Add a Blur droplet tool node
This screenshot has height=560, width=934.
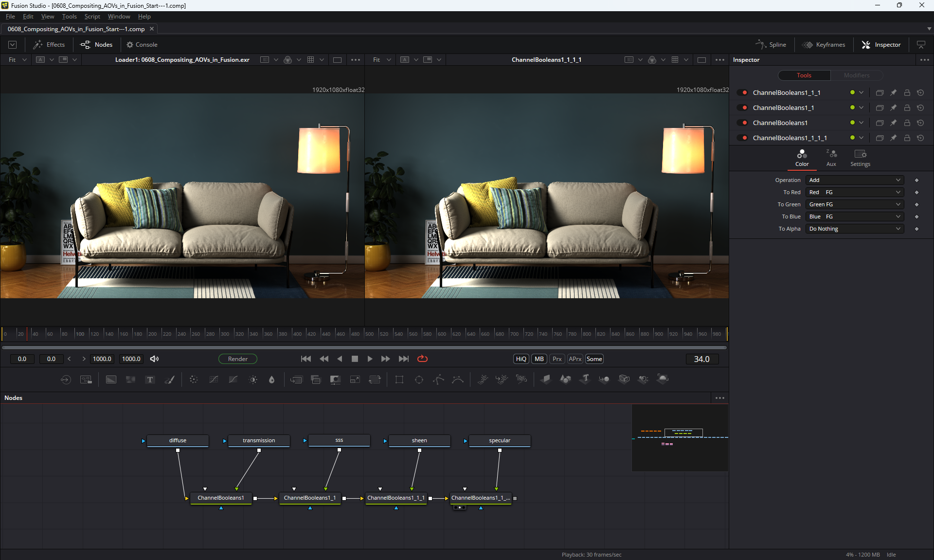pos(272,379)
